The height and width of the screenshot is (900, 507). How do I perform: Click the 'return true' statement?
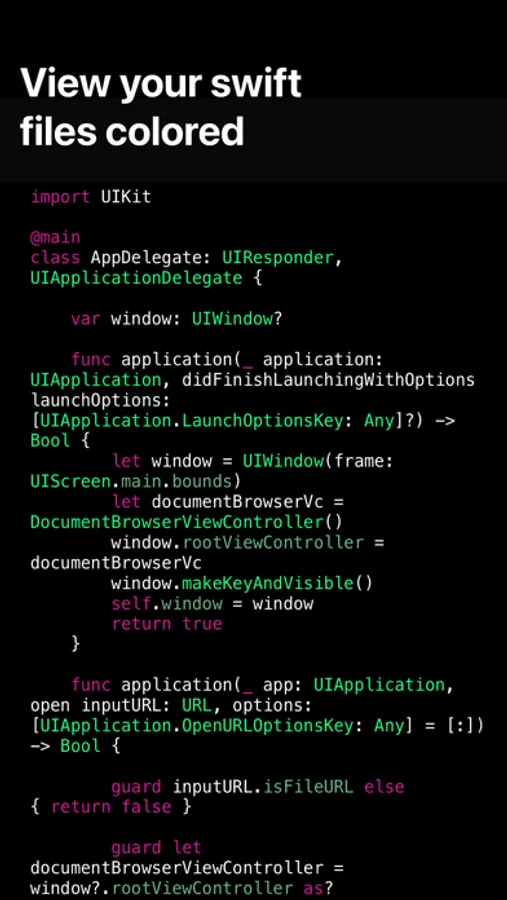[167, 624]
